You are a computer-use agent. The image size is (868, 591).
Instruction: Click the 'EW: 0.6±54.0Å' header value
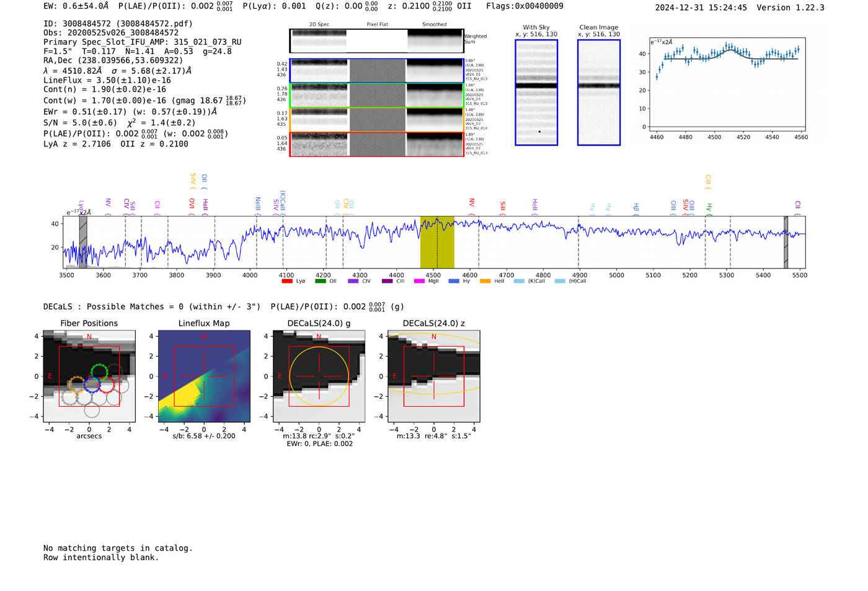tap(76, 6)
